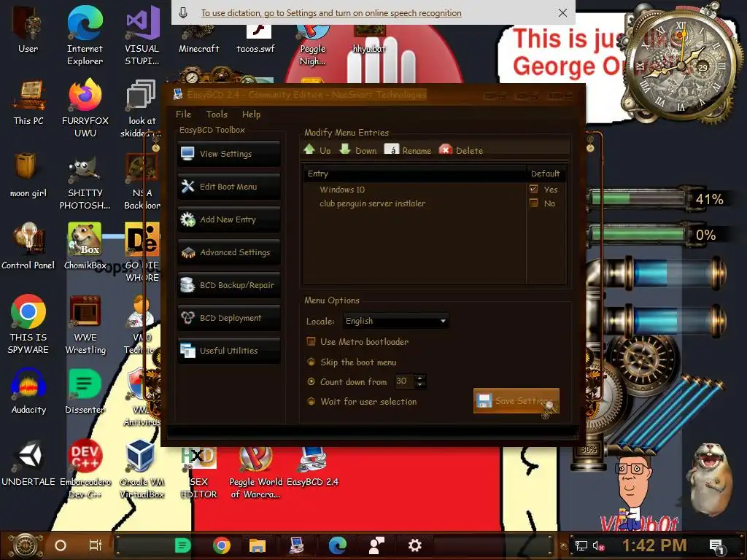Screen dimensions: 747x560
Task: Open FURRYFOX UWU Firefox icon
Action: pyautogui.click(x=85, y=107)
